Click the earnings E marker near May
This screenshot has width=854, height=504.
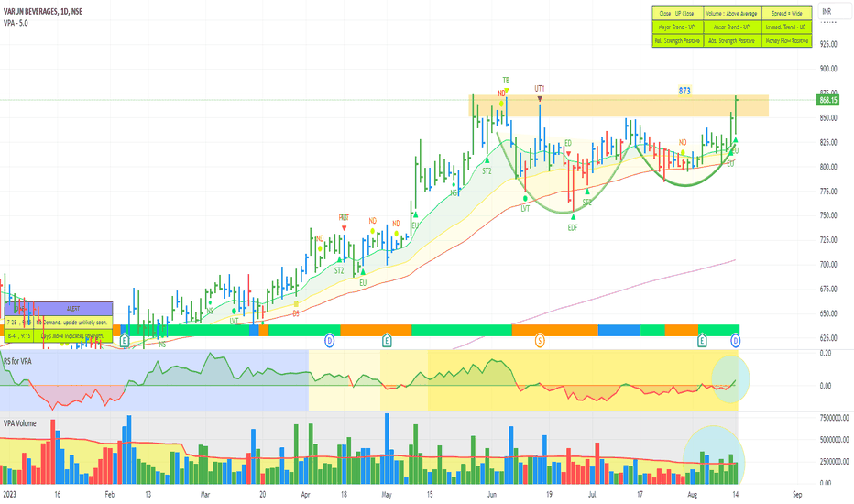387,341
